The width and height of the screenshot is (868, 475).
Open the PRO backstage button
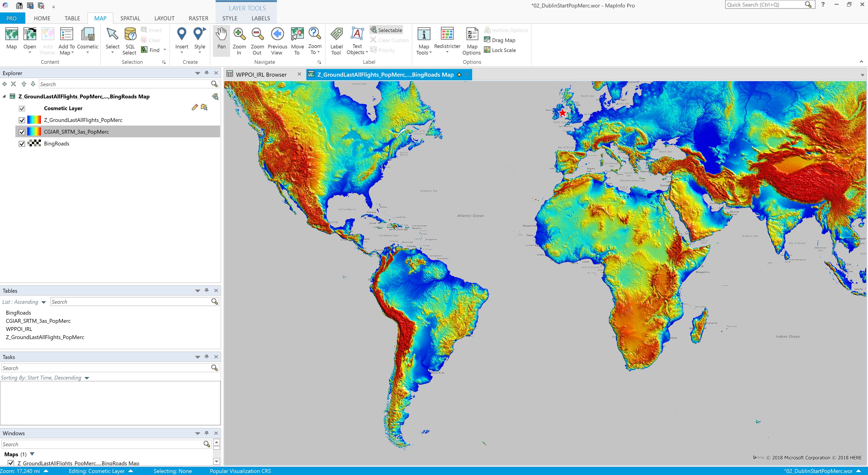12,18
